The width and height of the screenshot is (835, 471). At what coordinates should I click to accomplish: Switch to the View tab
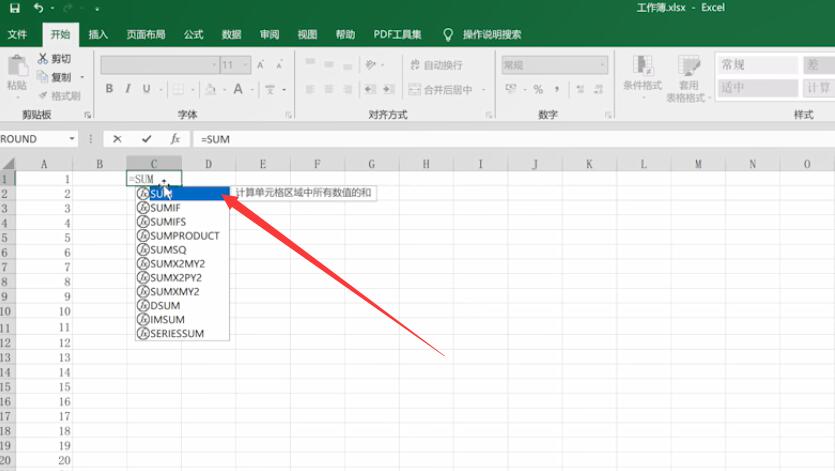[x=307, y=35]
